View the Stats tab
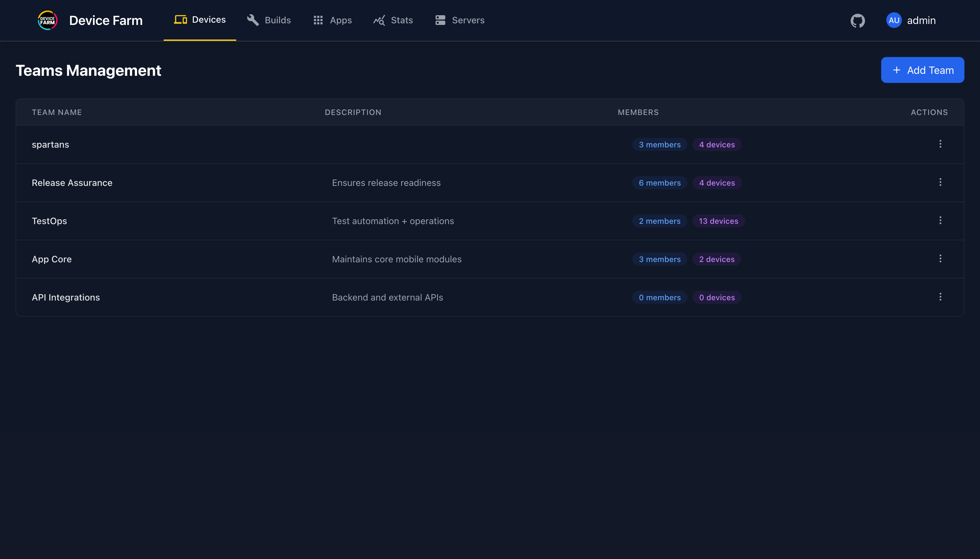The image size is (980, 559). [393, 20]
